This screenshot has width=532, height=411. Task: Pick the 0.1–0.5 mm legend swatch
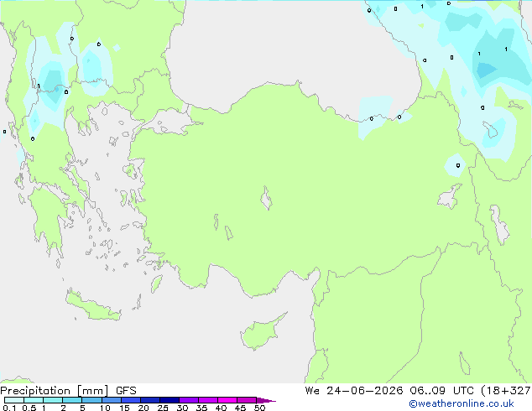(x=14, y=400)
